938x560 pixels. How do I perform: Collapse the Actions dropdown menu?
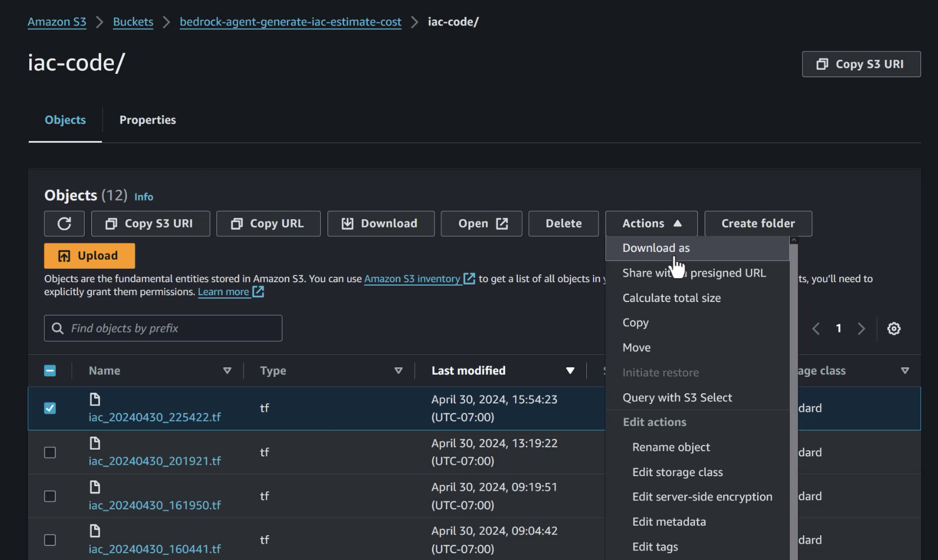652,224
